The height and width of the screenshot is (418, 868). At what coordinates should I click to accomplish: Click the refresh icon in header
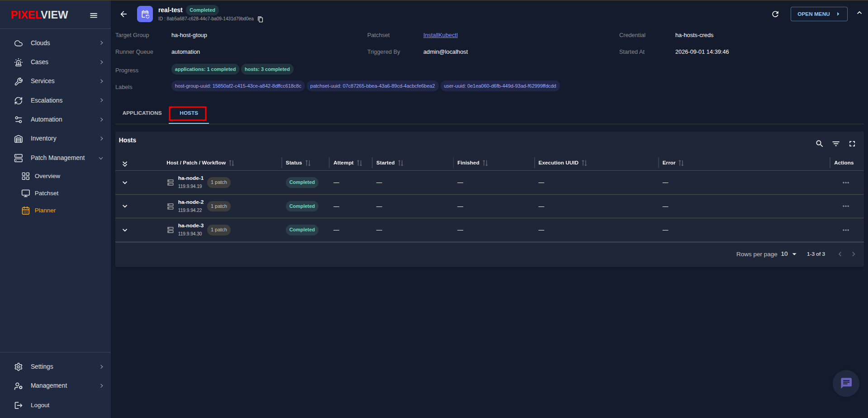775,14
